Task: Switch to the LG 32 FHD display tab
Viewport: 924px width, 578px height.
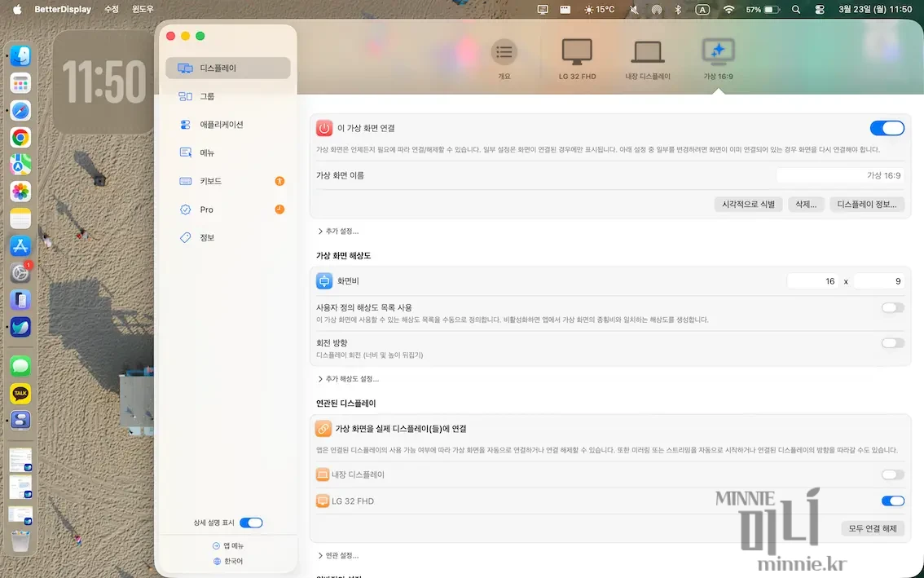Action: point(577,59)
